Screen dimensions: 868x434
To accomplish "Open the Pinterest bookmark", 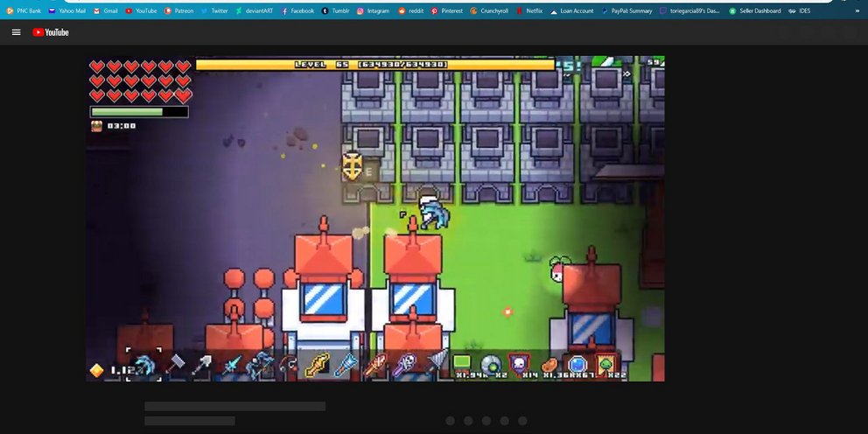I will point(446,10).
